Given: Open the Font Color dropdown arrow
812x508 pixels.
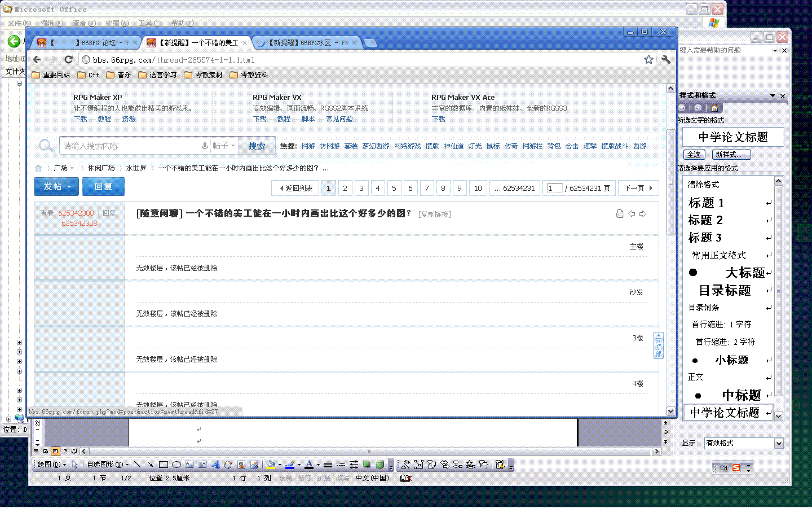Looking at the screenshot, I should click(x=318, y=465).
